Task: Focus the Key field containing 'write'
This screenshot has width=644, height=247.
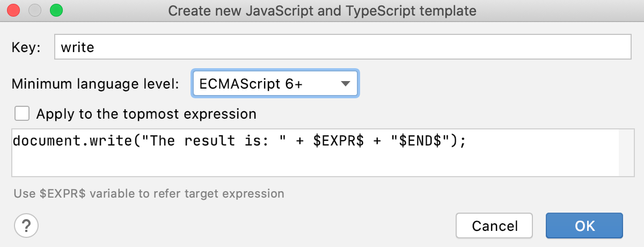Action: 342,47
